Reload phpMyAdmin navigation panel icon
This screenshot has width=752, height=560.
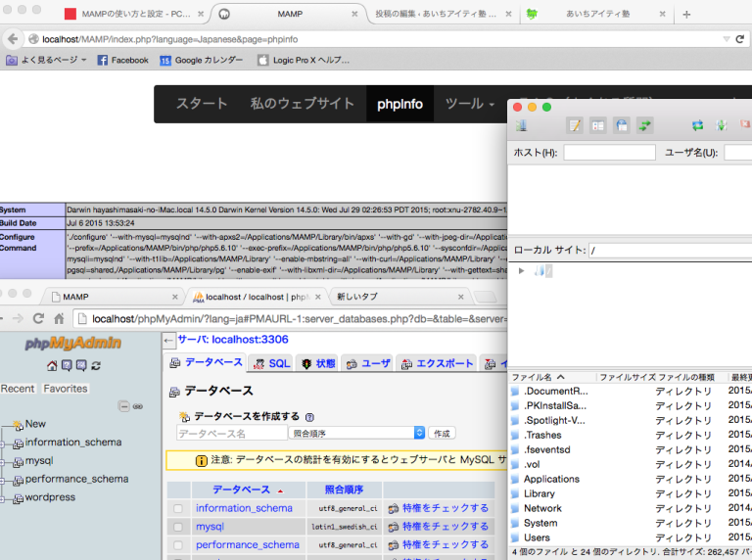96,366
